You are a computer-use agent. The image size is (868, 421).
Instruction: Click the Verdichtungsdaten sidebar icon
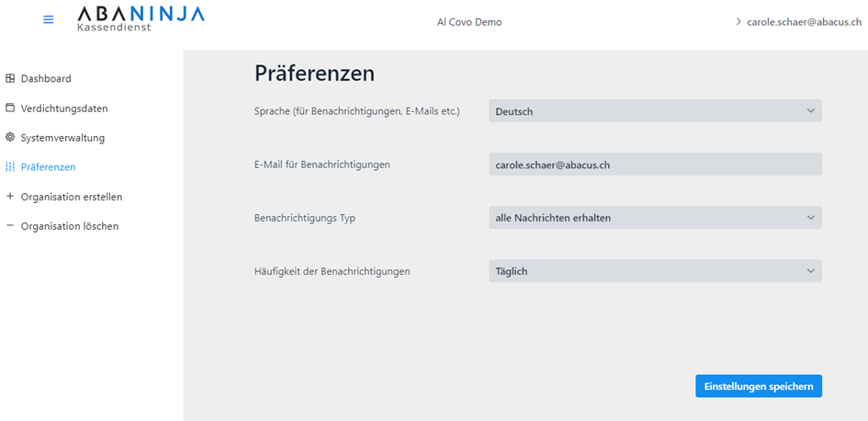pos(10,108)
